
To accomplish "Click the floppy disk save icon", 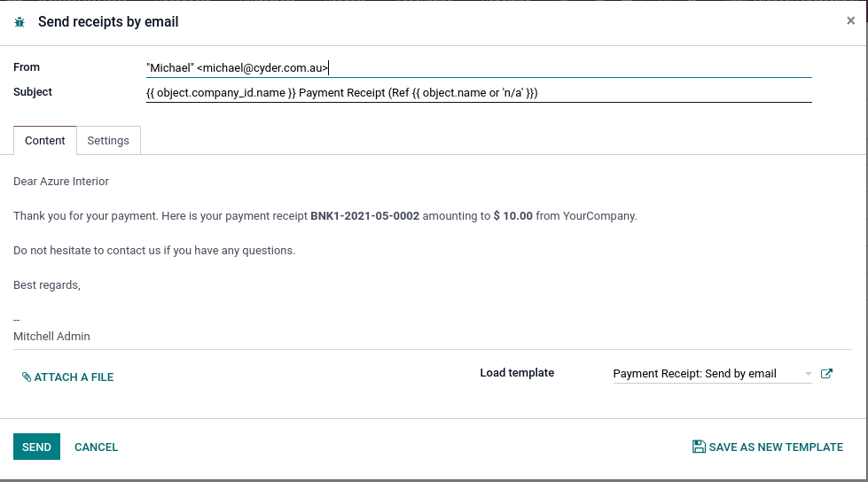I will 699,447.
